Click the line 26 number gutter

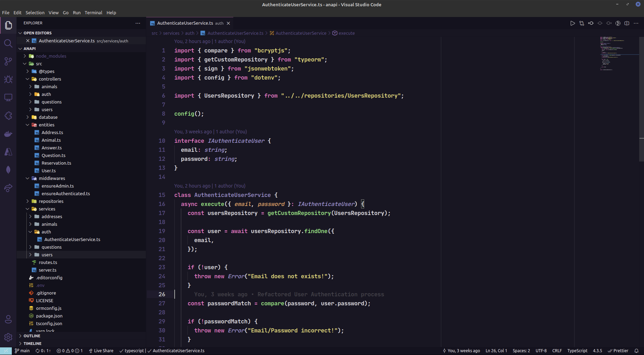pyautogui.click(x=162, y=294)
